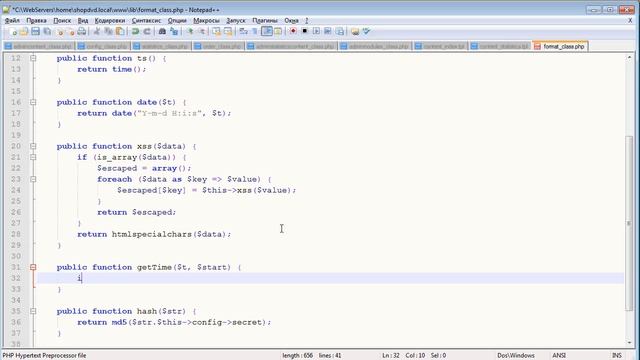Viewport: 640px width, 360px height.
Task: Close current document using toolbar icon
Action: 60,31
